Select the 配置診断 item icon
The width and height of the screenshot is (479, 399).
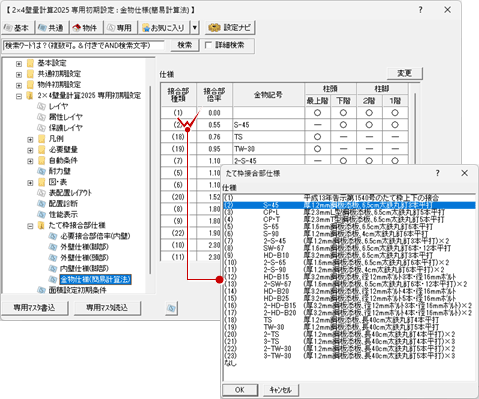[41, 204]
